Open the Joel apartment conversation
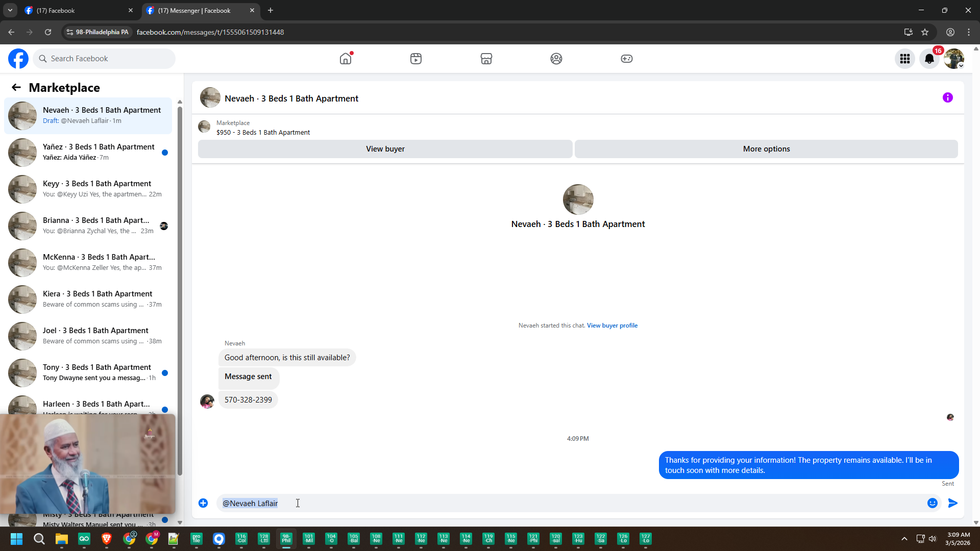 [x=88, y=336]
